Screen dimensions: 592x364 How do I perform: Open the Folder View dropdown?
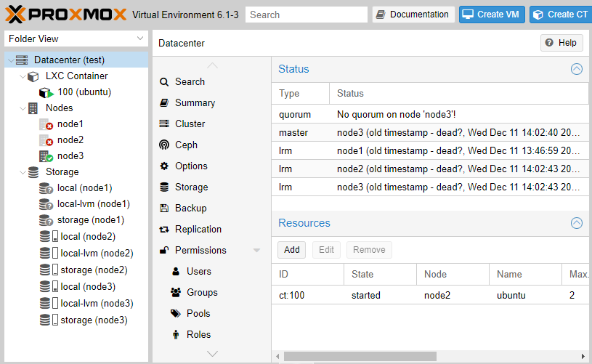140,39
